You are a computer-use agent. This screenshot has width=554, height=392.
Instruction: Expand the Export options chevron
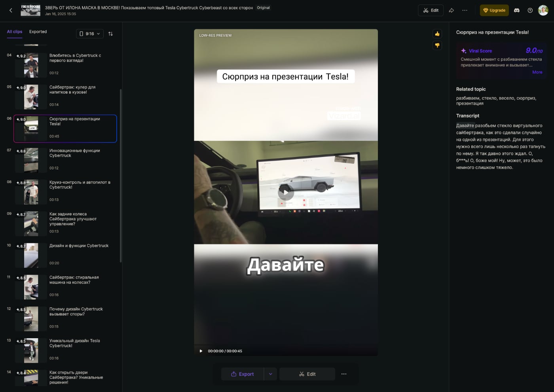pyautogui.click(x=271, y=374)
